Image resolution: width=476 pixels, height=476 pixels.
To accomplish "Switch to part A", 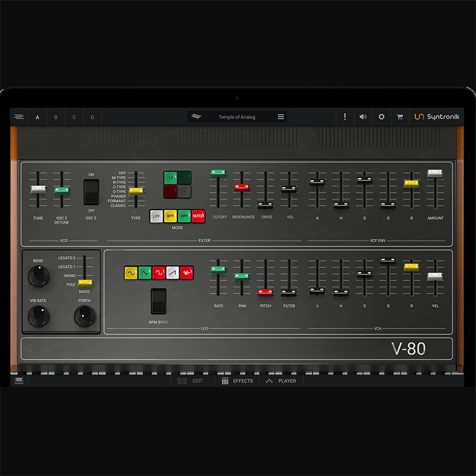I will [37, 117].
